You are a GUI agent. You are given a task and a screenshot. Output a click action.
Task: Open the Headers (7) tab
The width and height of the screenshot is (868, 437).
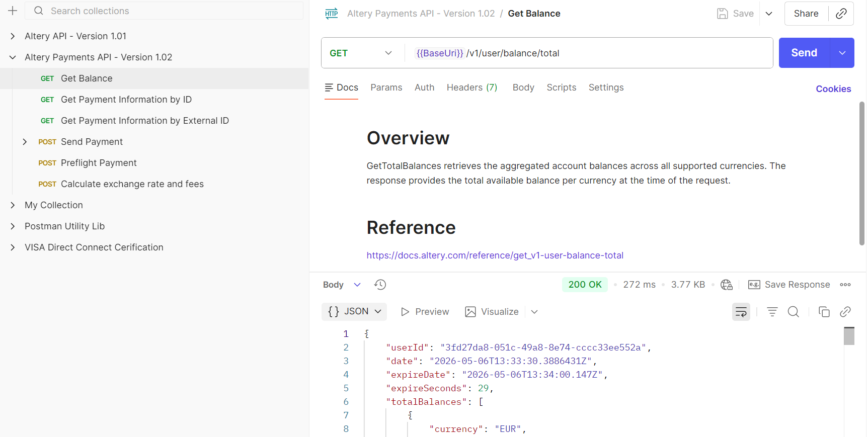(472, 88)
